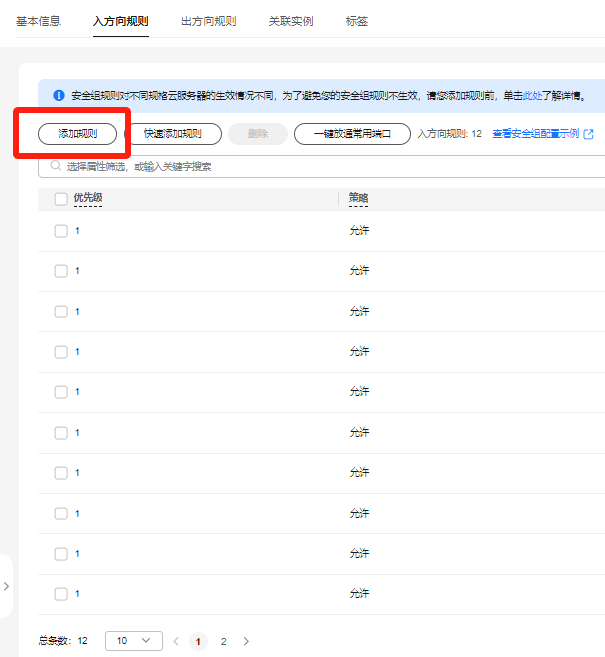Open the page size dropdown showing 10
The image size is (605, 657).
click(134, 641)
